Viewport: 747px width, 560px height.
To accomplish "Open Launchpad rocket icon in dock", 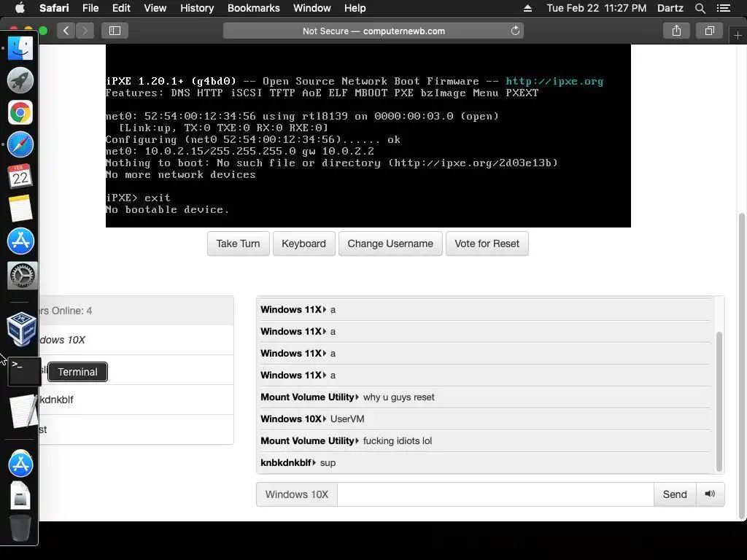I will point(20,80).
